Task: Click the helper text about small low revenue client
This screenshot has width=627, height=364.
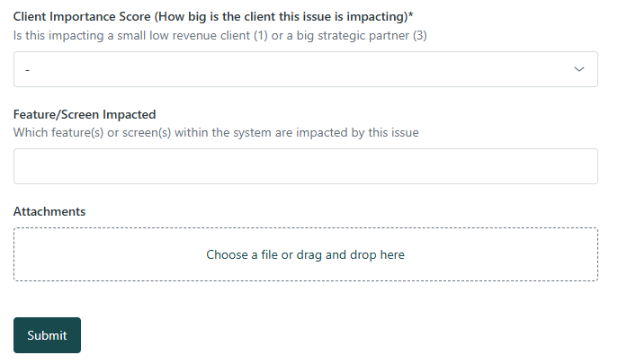Action: [219, 36]
